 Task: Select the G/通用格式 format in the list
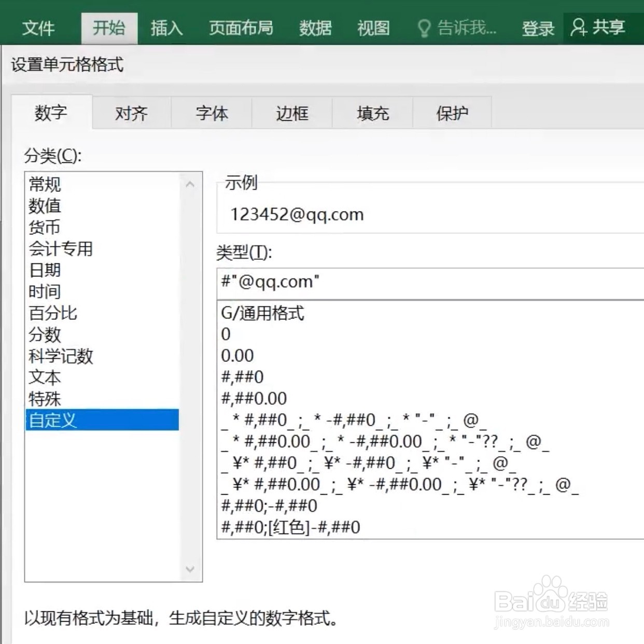pos(263,313)
